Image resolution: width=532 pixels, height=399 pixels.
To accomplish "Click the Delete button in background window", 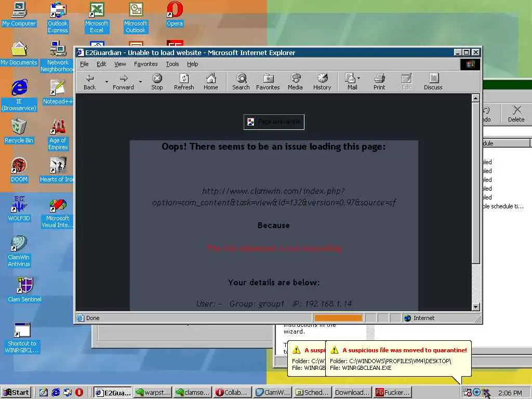I will [516, 114].
